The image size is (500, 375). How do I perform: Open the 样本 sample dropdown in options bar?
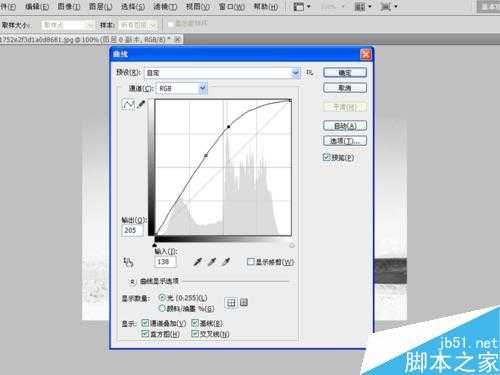(x=138, y=25)
